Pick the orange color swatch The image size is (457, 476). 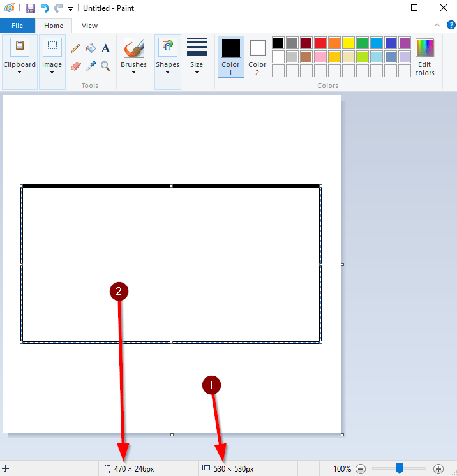coord(334,43)
